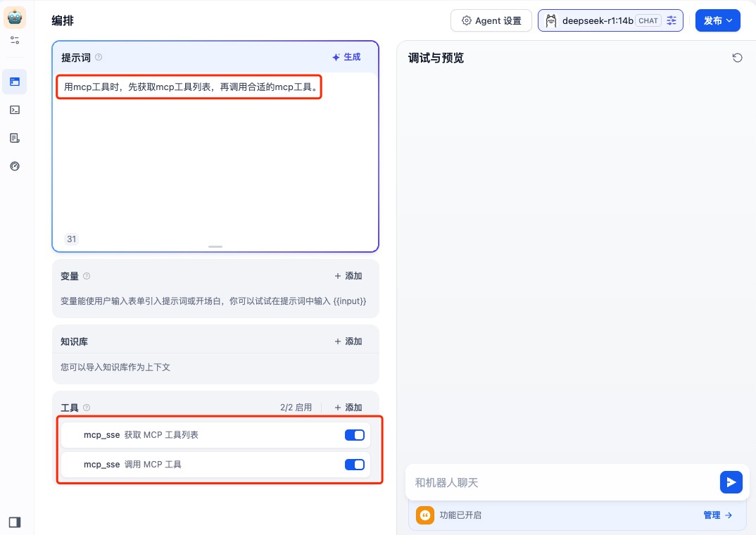Viewport: 756px width, 535px height.
Task: Open the 管理 features link
Action: 717,515
